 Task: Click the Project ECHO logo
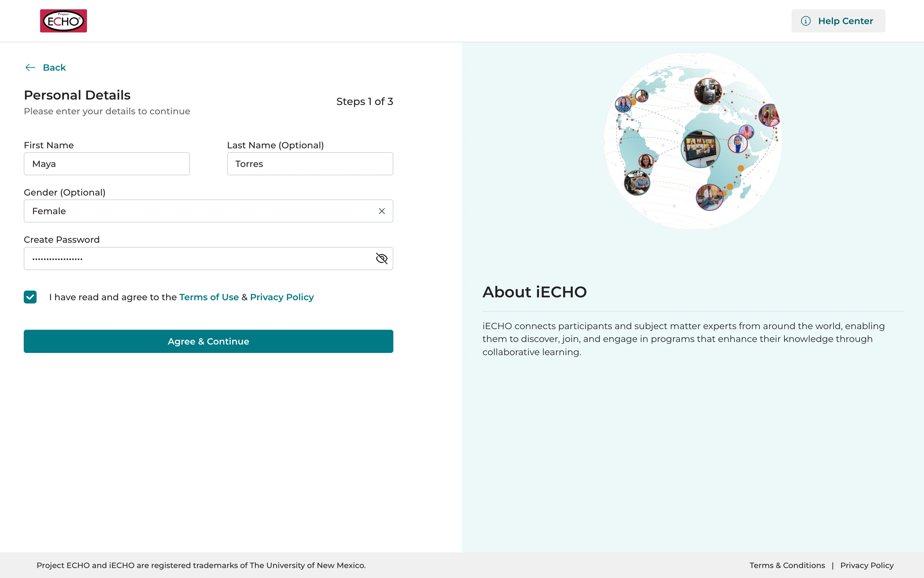pyautogui.click(x=64, y=21)
